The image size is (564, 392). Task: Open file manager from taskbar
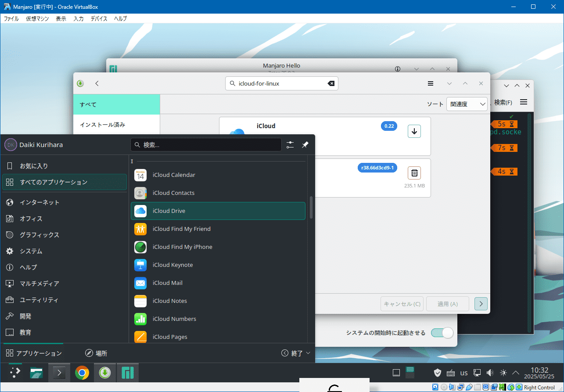[x=37, y=373]
